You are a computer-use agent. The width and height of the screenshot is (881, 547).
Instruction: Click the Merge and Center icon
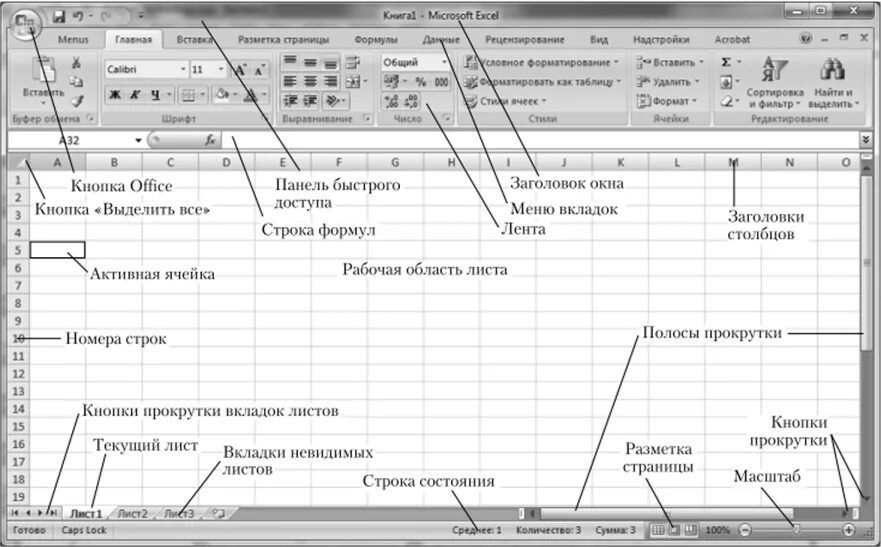coord(352,81)
